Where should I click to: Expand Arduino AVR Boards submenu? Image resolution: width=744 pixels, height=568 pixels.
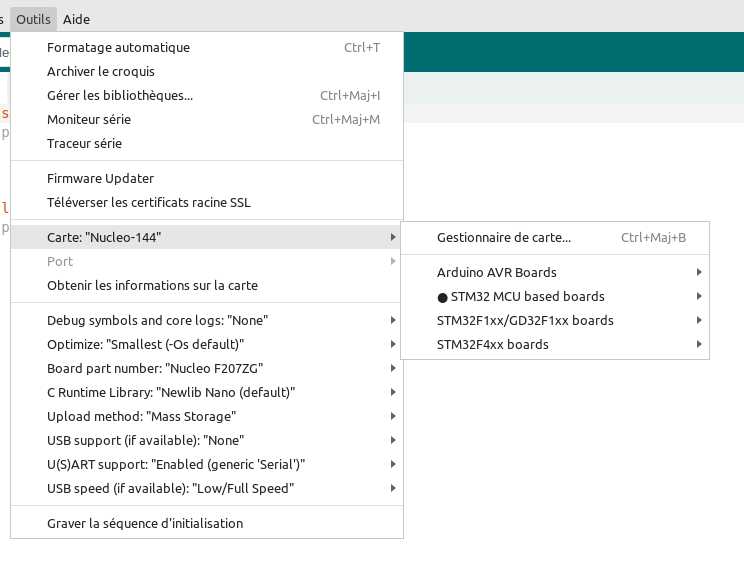(x=497, y=272)
